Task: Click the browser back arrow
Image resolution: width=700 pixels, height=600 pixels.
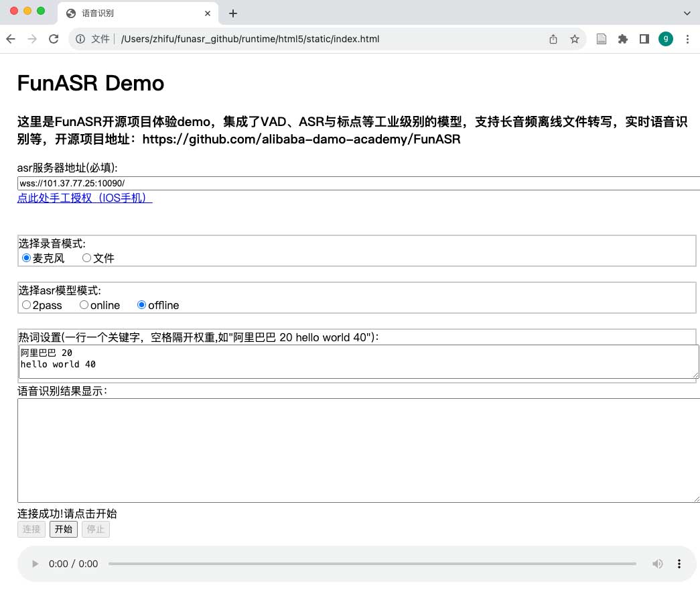Action: (11, 39)
